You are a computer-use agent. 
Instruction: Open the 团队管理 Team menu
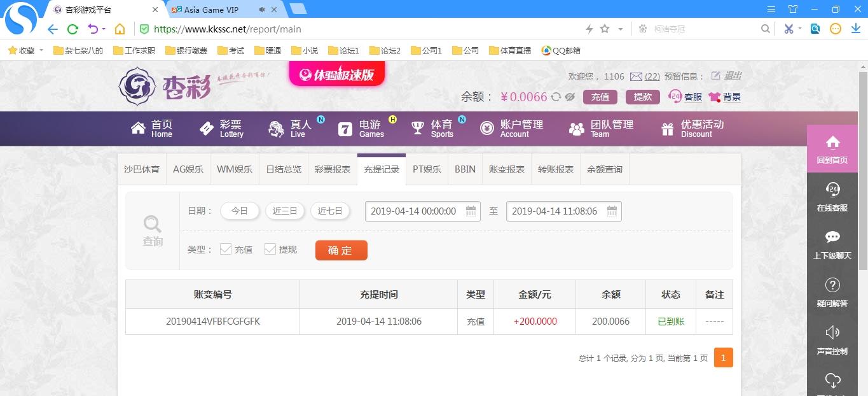[602, 129]
